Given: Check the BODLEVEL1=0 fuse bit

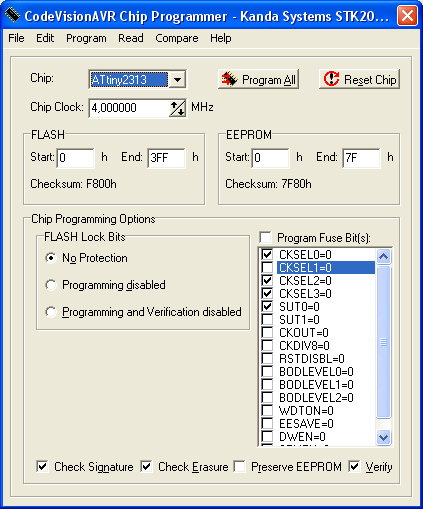Looking at the screenshot, I should [267, 384].
